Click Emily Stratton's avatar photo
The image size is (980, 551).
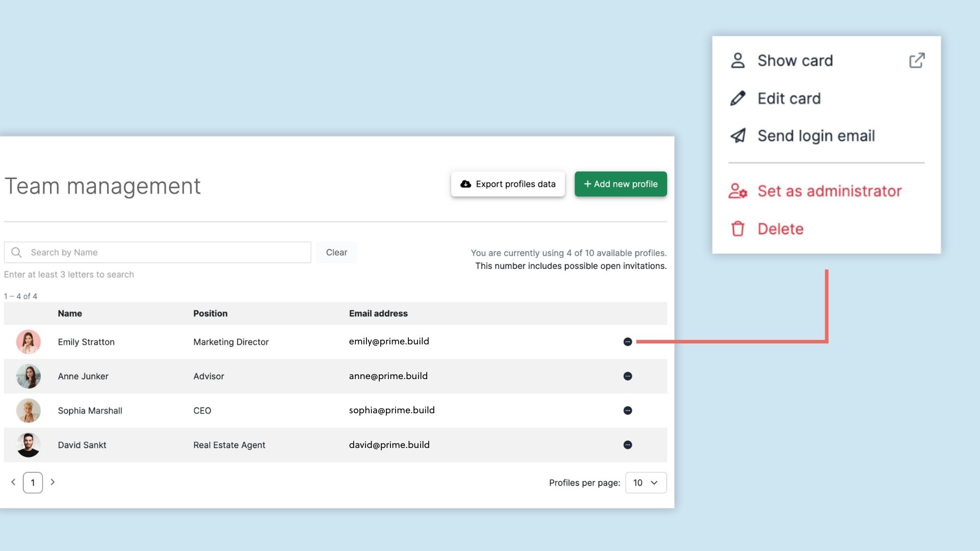(x=29, y=342)
